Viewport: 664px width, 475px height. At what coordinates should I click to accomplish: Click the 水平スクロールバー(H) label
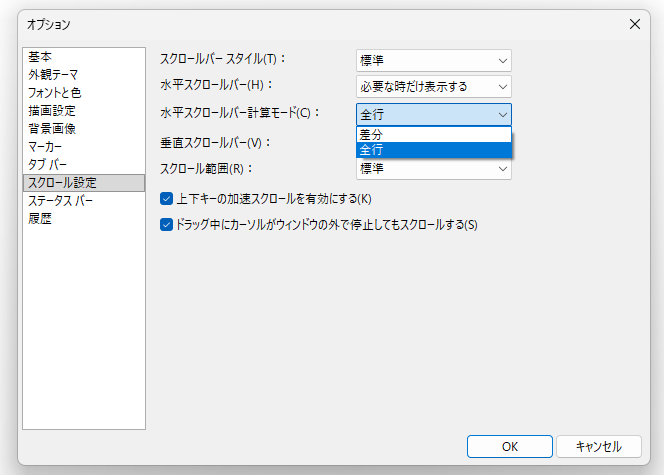(216, 85)
